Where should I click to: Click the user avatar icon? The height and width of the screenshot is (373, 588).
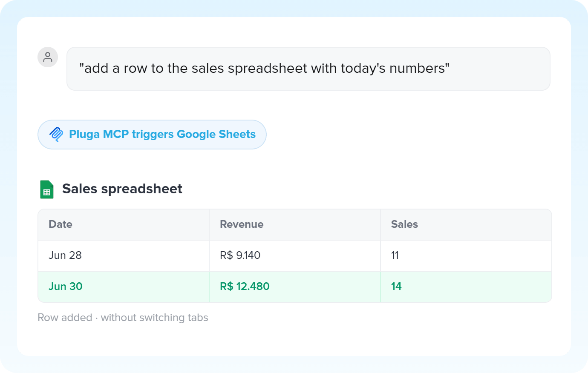(x=48, y=57)
